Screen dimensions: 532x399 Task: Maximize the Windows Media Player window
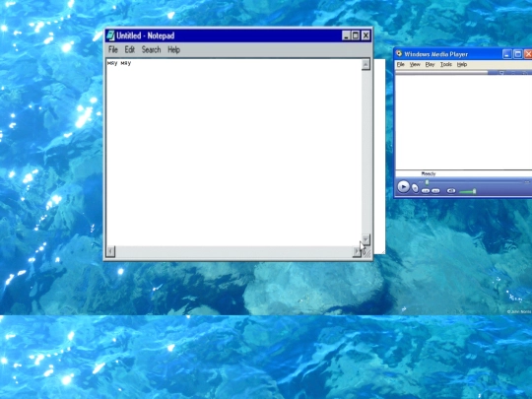(x=518, y=54)
